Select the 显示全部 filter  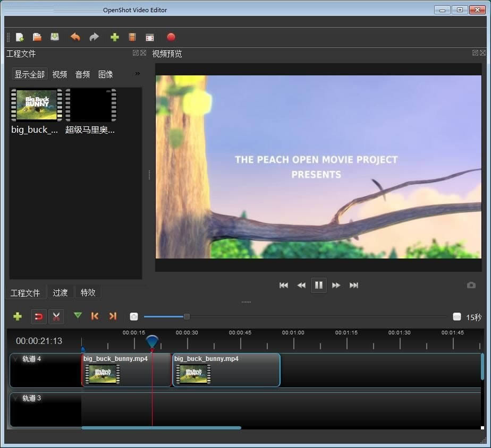[x=30, y=74]
